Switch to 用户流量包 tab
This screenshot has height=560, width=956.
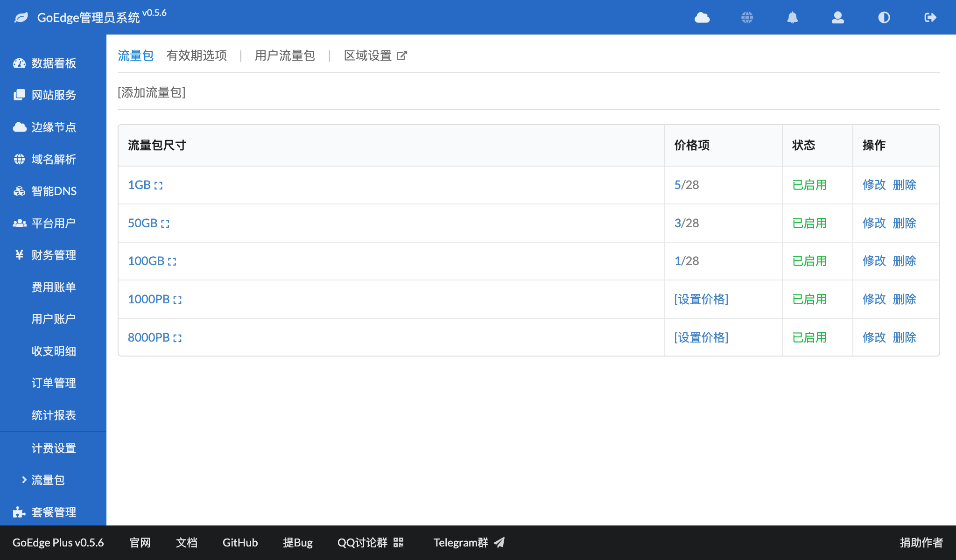[x=285, y=56]
